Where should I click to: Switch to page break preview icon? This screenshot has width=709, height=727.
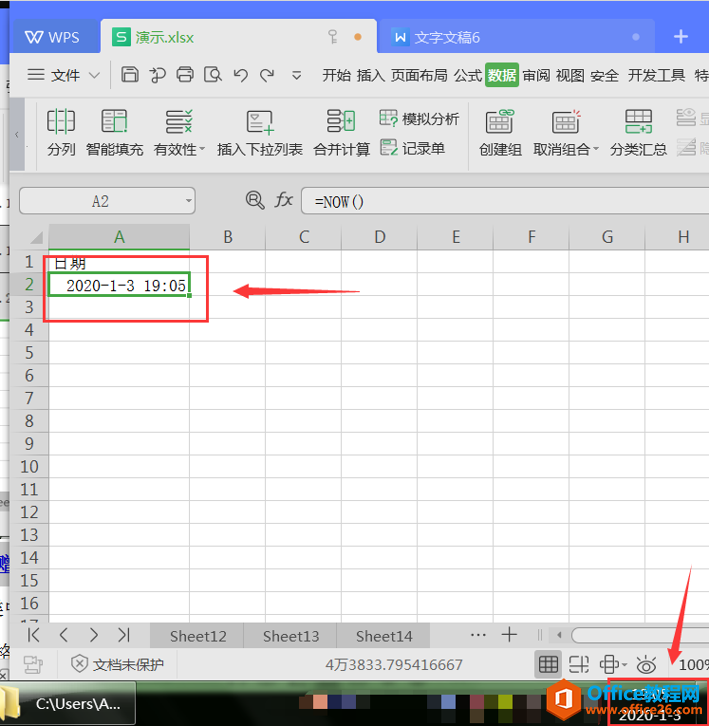[579, 664]
